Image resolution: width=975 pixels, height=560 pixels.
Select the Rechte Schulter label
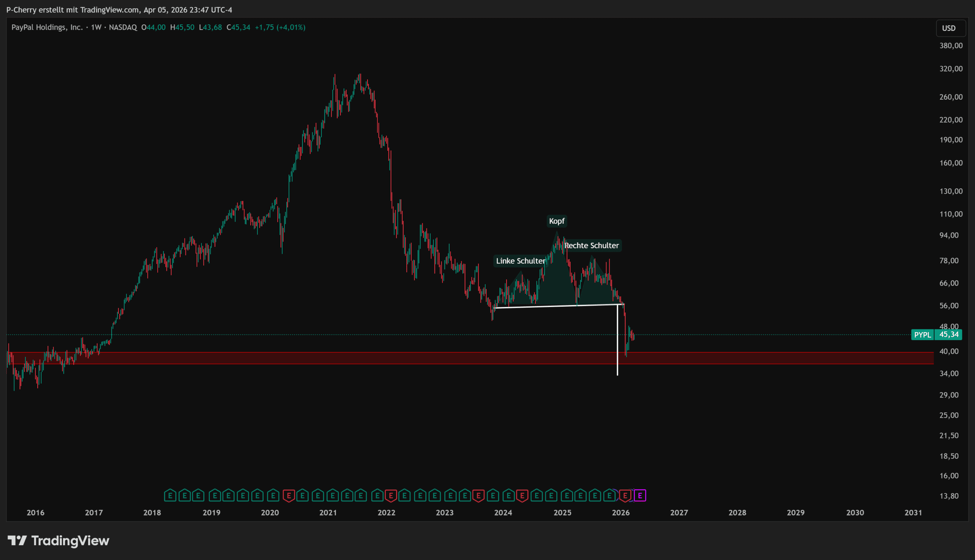coord(591,245)
